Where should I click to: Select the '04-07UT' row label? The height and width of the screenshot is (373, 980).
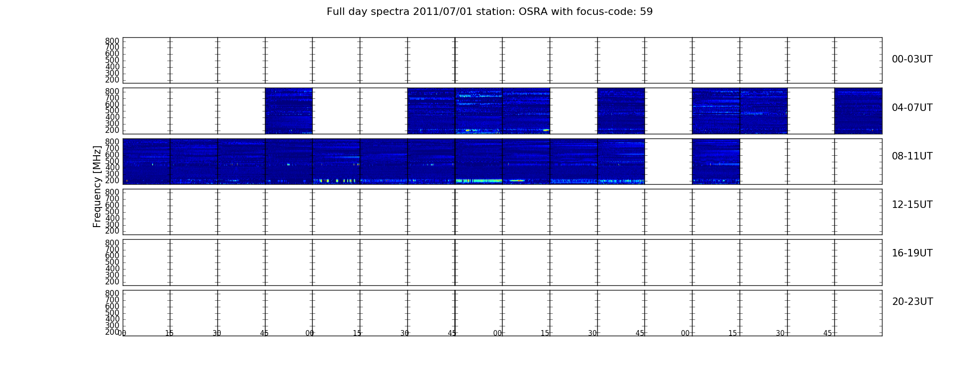(912, 108)
